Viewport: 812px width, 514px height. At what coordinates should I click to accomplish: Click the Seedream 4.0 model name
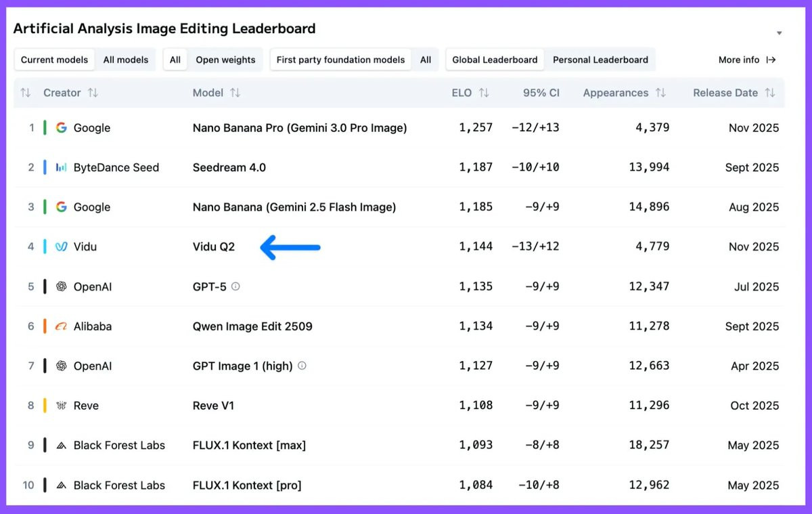click(229, 167)
